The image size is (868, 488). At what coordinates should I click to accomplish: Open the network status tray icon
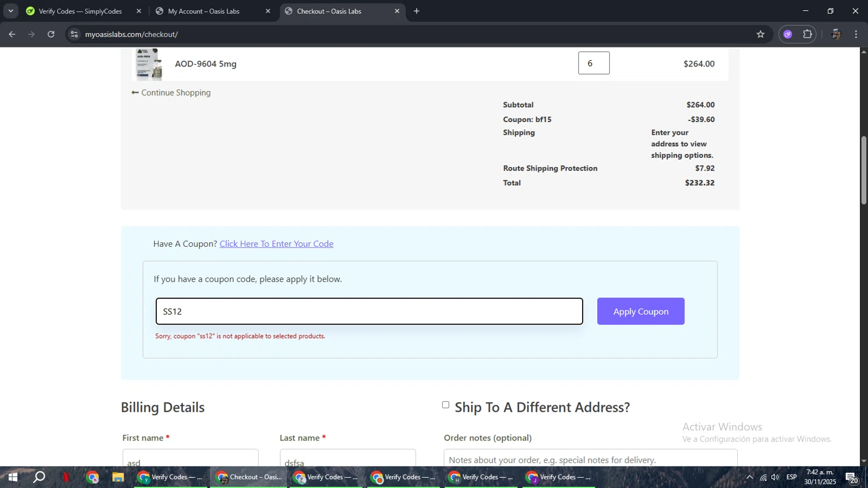pos(763,478)
